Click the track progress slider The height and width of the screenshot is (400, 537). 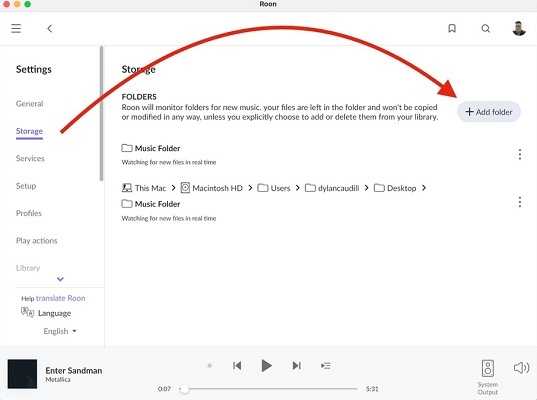point(268,389)
